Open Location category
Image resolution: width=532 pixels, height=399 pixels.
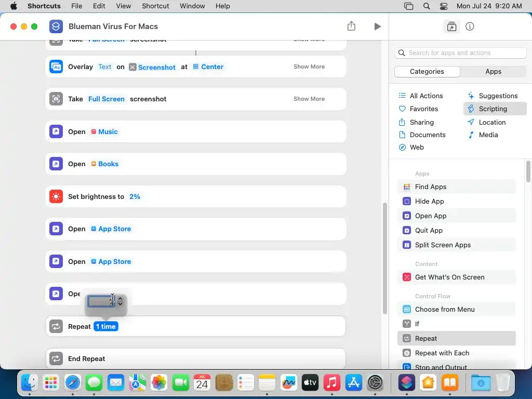pos(486,122)
